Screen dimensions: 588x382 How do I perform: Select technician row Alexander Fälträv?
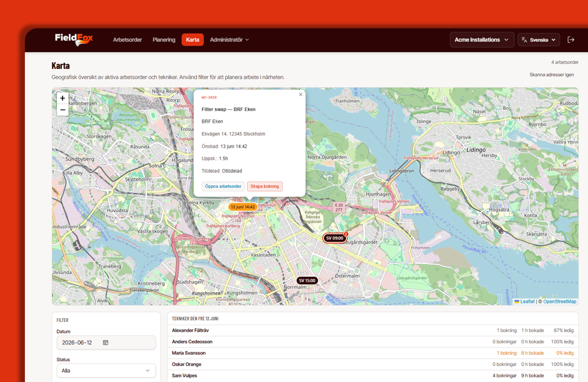pyautogui.click(x=373, y=330)
